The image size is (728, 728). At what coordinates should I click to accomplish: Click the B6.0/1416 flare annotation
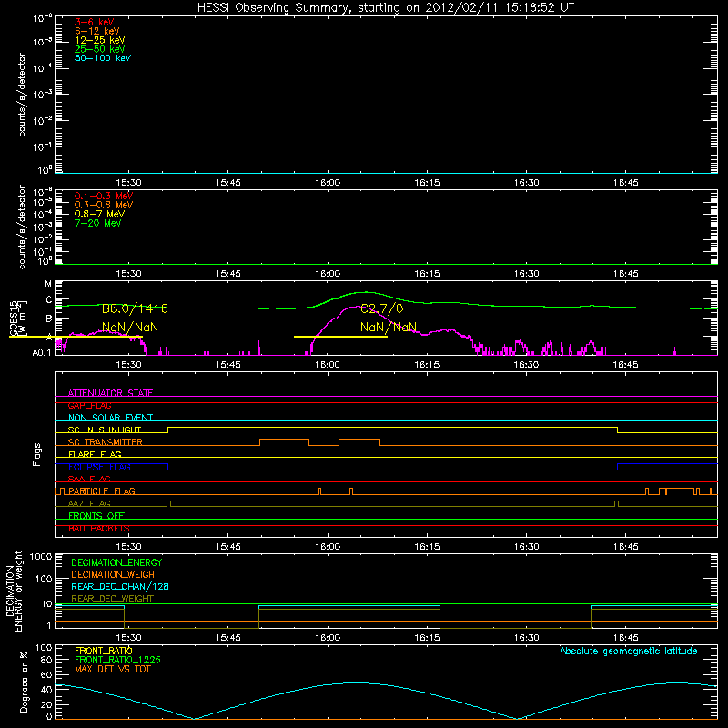tap(135, 308)
